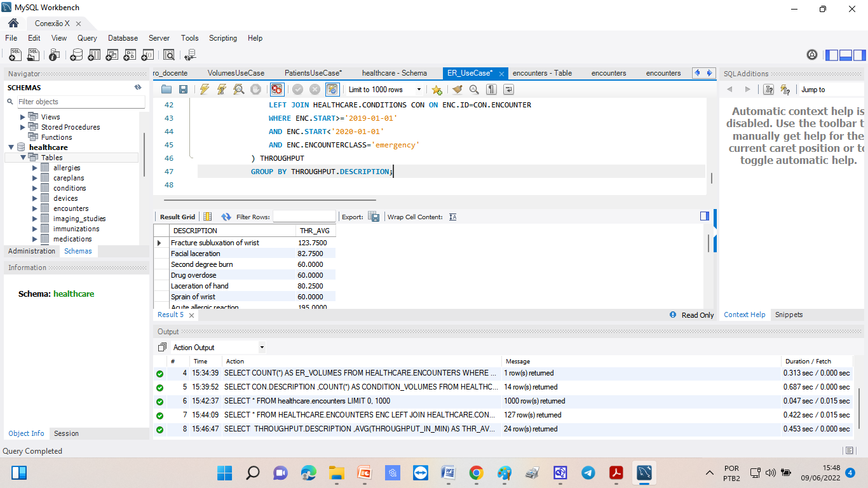Run Explain plan on current statement
Image resolution: width=868 pixels, height=488 pixels.
(x=238, y=90)
